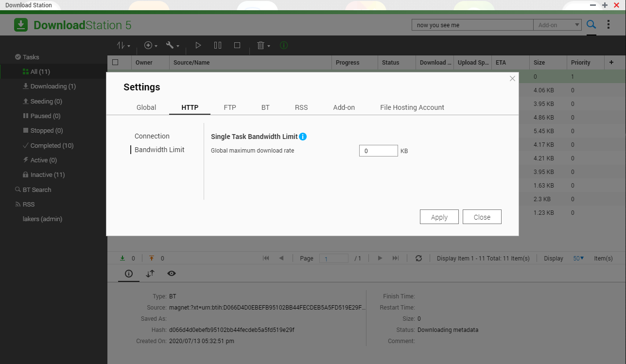Click the search text field
The width and height of the screenshot is (626, 364).
point(472,25)
